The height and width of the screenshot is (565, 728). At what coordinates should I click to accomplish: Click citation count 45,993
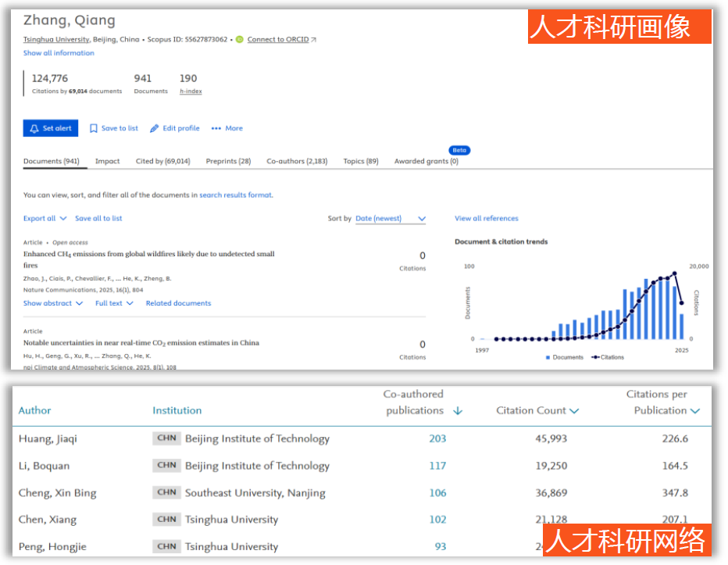pos(551,438)
